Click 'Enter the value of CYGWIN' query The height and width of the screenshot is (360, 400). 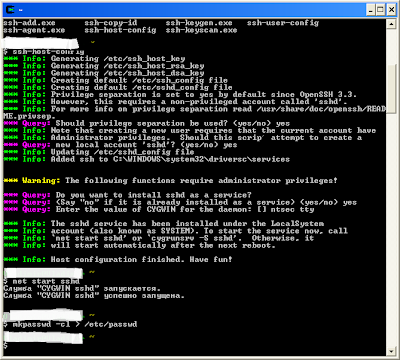pyautogui.click(x=159, y=210)
